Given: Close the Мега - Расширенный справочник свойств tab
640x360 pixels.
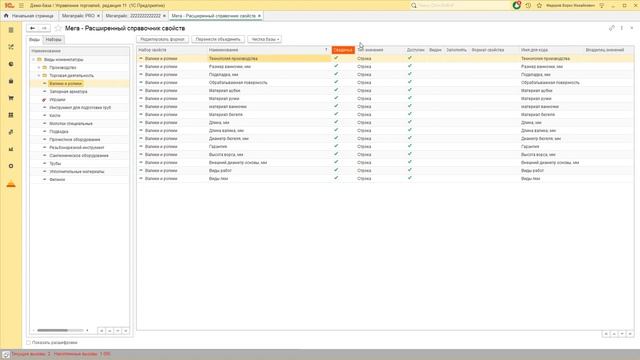Looking at the screenshot, I should point(259,16).
